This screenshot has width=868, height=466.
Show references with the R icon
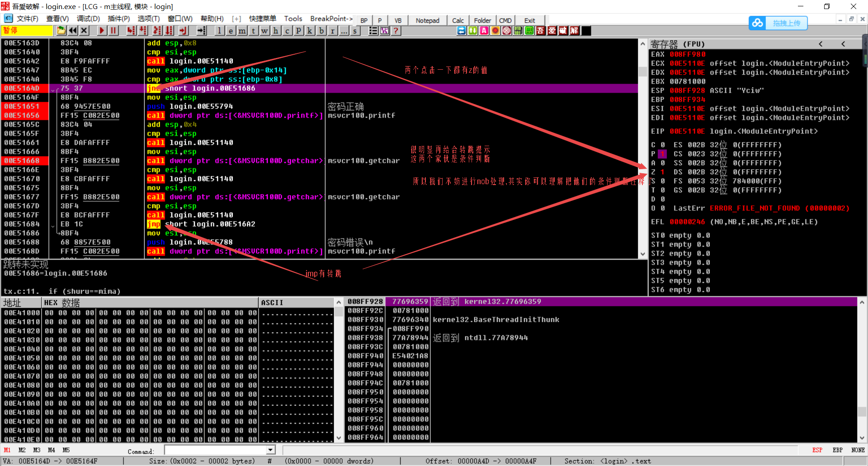point(332,31)
